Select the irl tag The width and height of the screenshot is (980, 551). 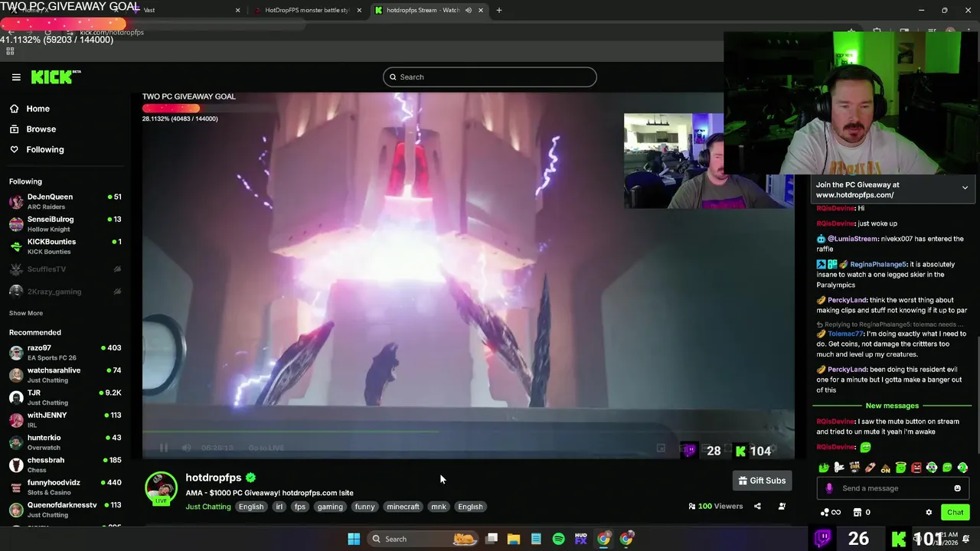pos(279,507)
